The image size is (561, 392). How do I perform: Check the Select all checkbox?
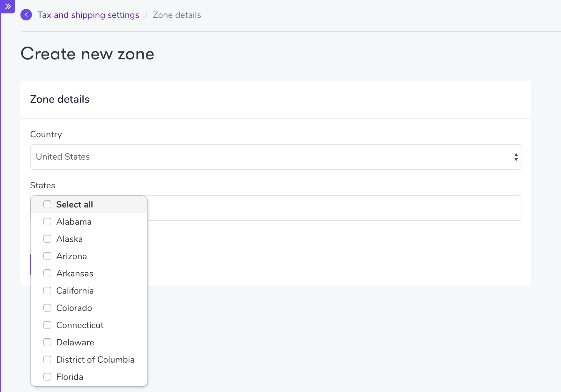pos(47,204)
